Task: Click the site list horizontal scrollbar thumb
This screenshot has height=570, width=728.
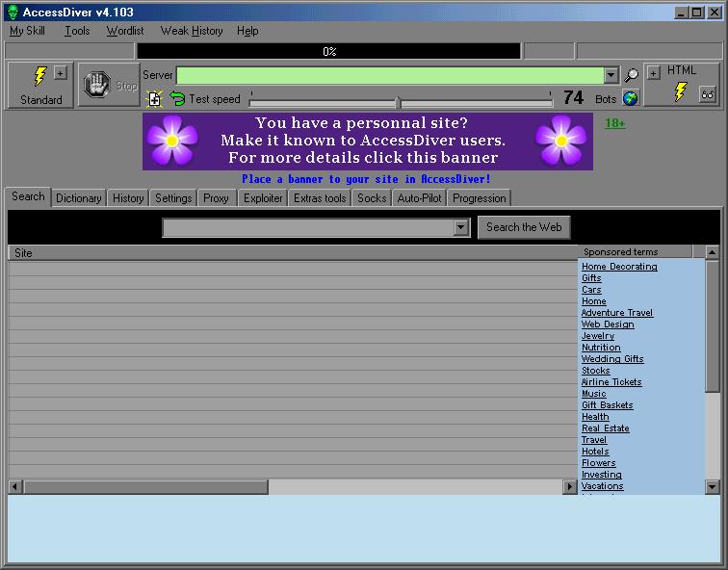Action: click(145, 487)
